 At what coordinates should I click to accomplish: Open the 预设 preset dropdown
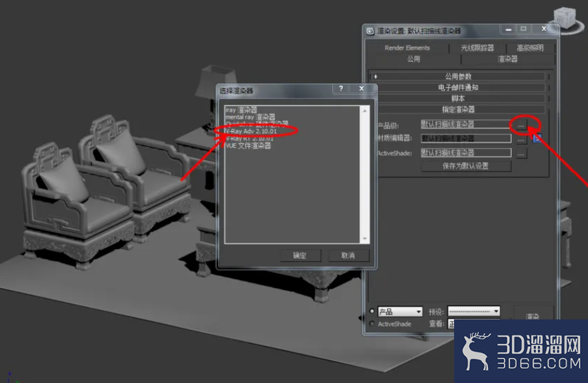click(x=473, y=311)
